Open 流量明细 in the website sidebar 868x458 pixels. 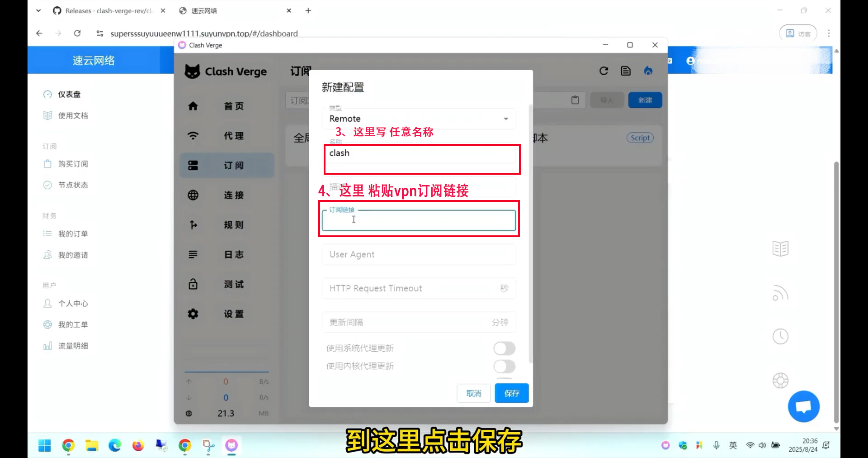72,346
